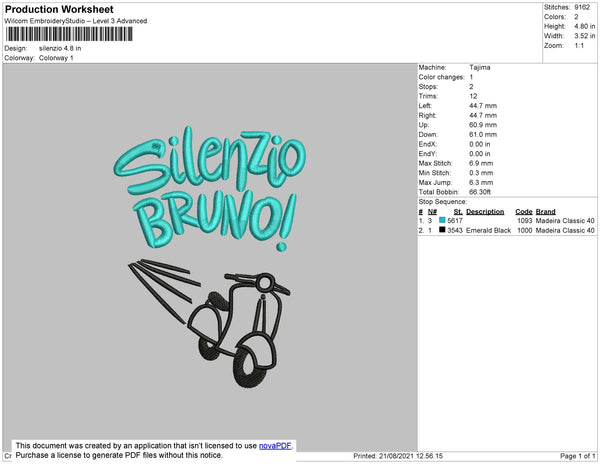Click the scooter embroidery design
The width and height of the screenshot is (600, 464).
click(209, 322)
